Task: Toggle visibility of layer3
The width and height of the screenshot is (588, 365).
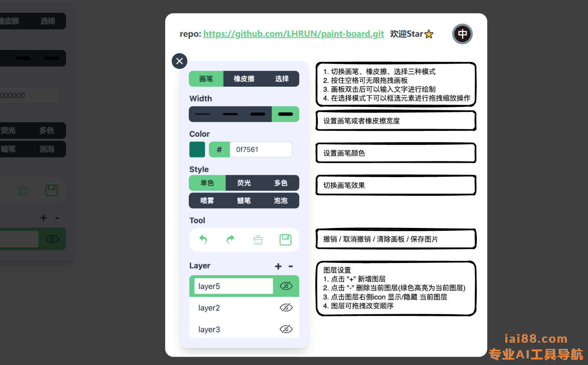Action: coord(286,329)
